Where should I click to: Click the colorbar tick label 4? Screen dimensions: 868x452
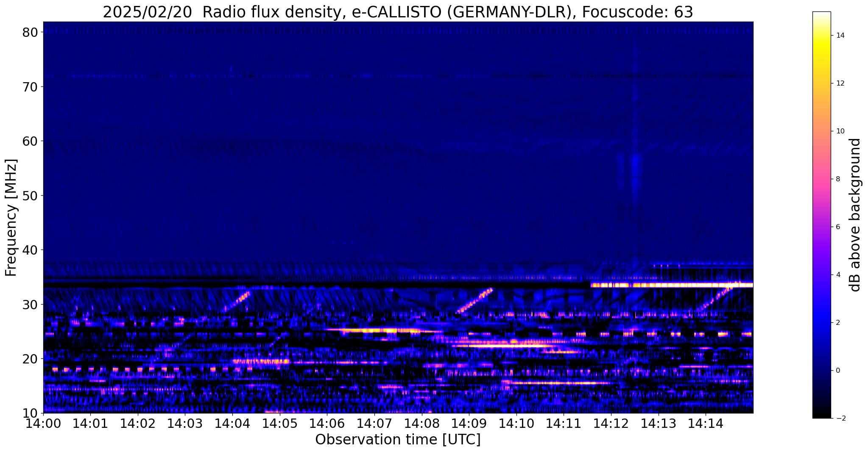pyautogui.click(x=838, y=275)
